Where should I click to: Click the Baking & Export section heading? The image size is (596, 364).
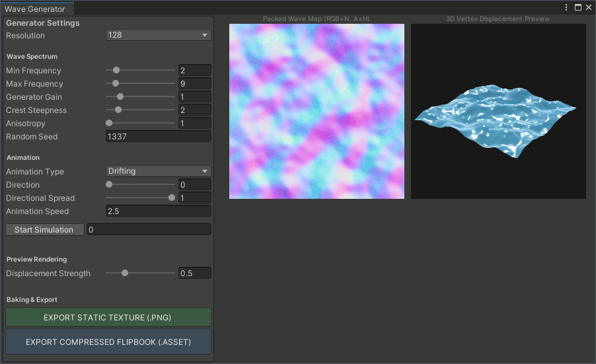[32, 299]
